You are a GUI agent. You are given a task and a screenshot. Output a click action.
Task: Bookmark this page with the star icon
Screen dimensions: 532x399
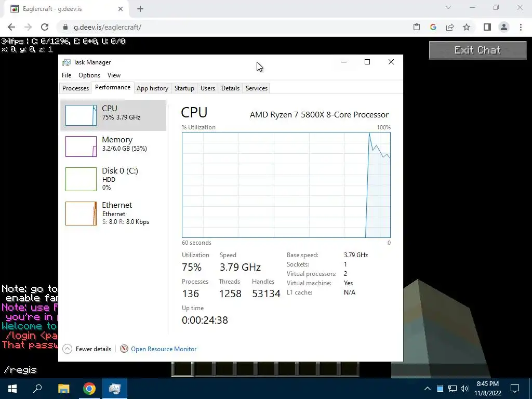(467, 27)
